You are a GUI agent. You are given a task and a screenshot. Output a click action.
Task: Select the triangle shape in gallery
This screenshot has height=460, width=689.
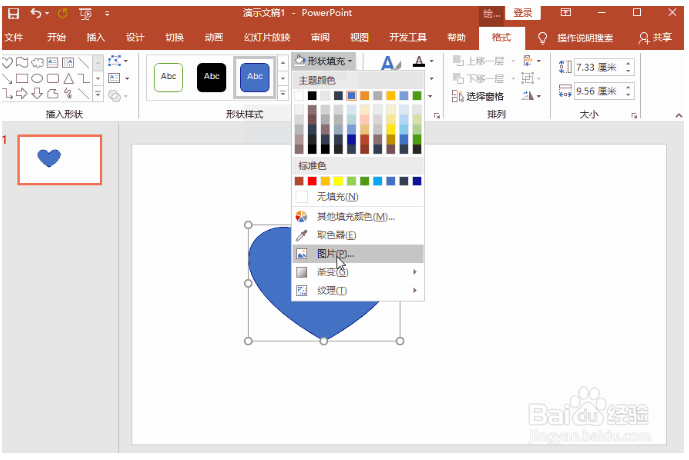[69, 79]
